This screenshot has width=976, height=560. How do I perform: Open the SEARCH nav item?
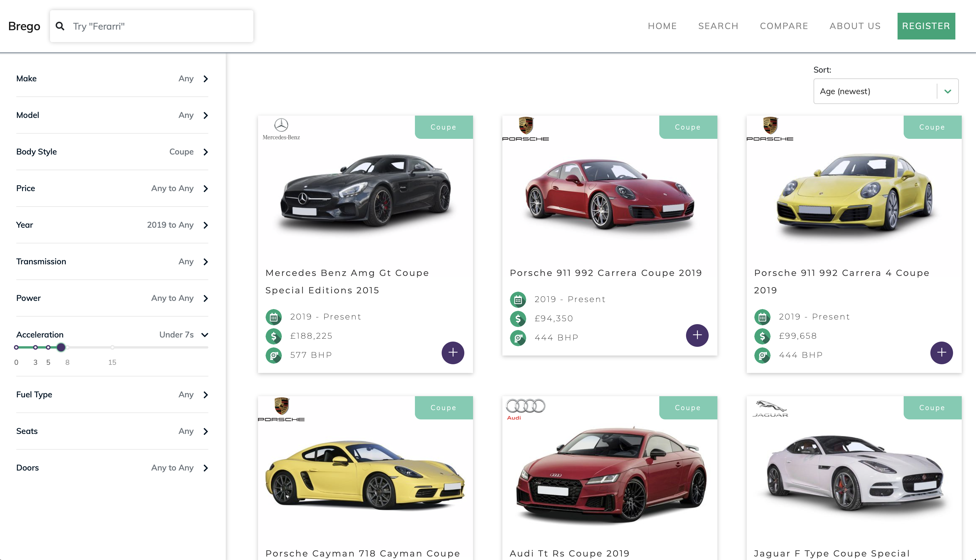point(718,26)
